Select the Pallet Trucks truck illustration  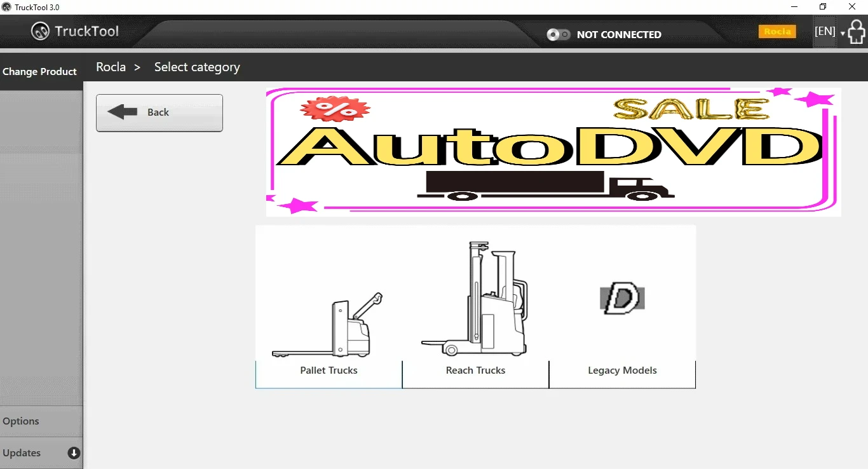pos(329,324)
